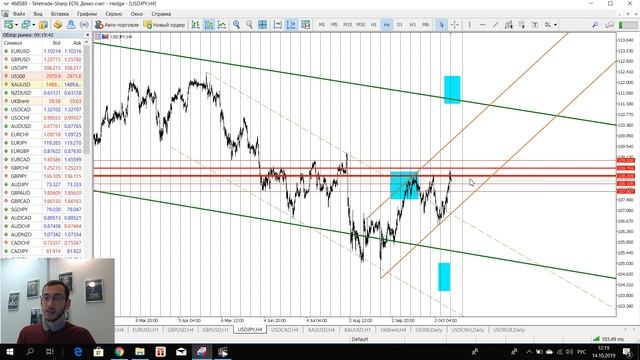
Task: Toggle Market Watch window icon
Action: 43,25
